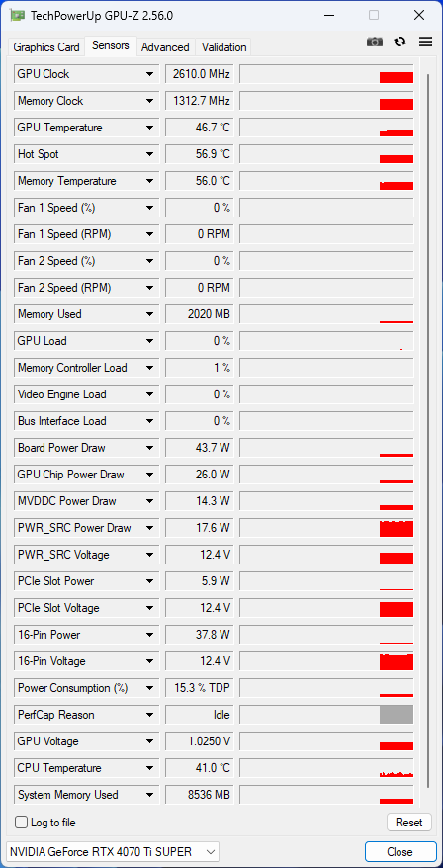Open the Memory Used sensor dropdown
The image size is (443, 868).
pyautogui.click(x=149, y=314)
